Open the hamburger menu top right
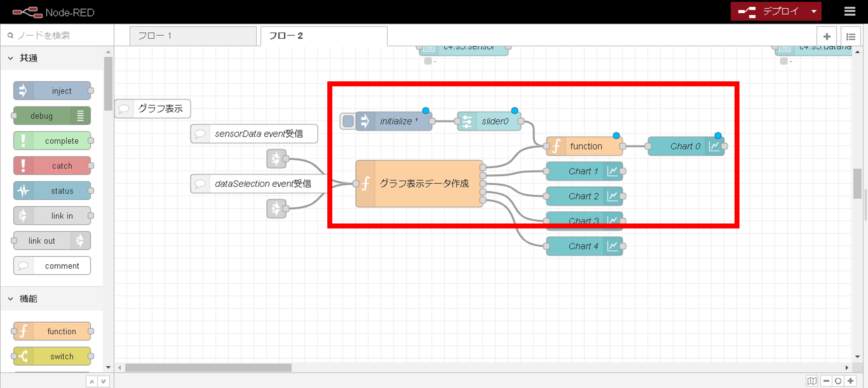 click(x=850, y=11)
